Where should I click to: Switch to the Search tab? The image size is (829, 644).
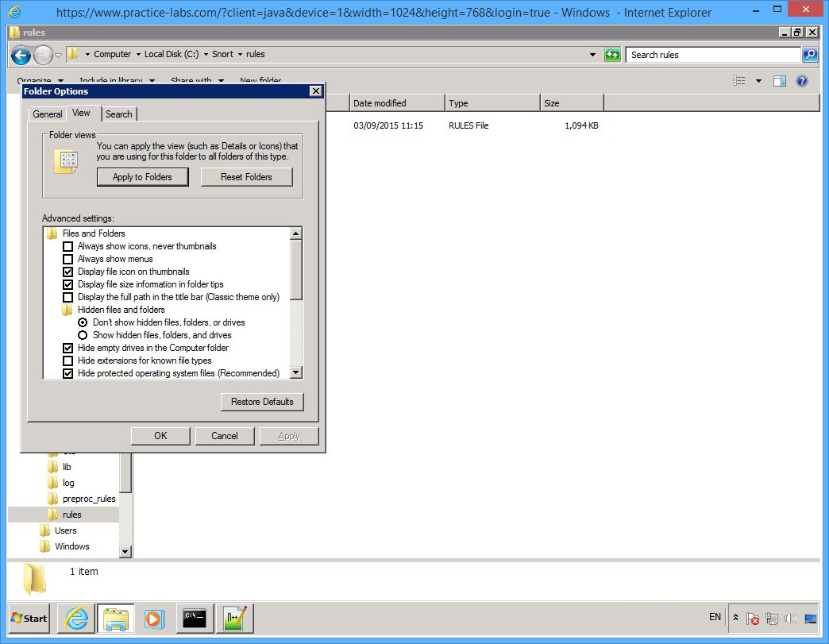click(118, 114)
